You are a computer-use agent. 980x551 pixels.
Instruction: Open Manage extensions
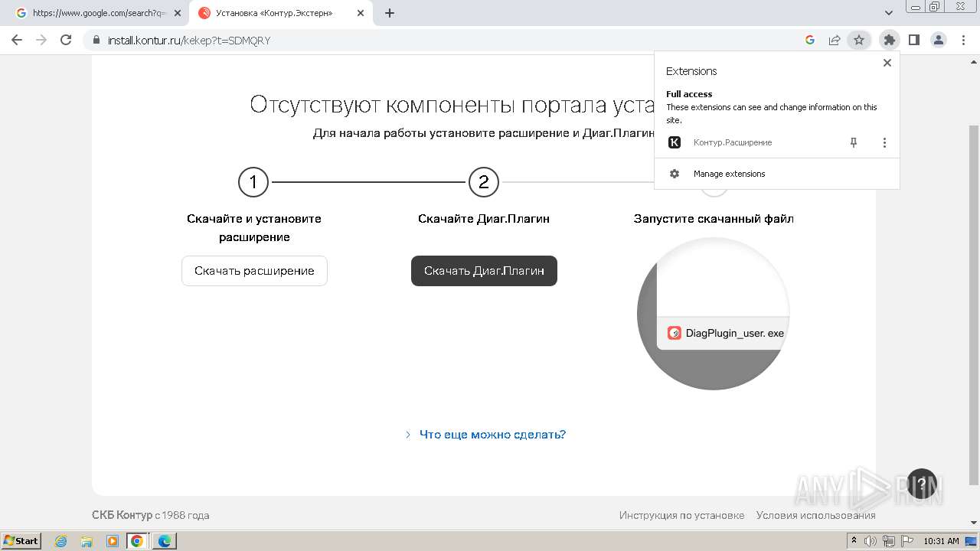[x=777, y=174]
